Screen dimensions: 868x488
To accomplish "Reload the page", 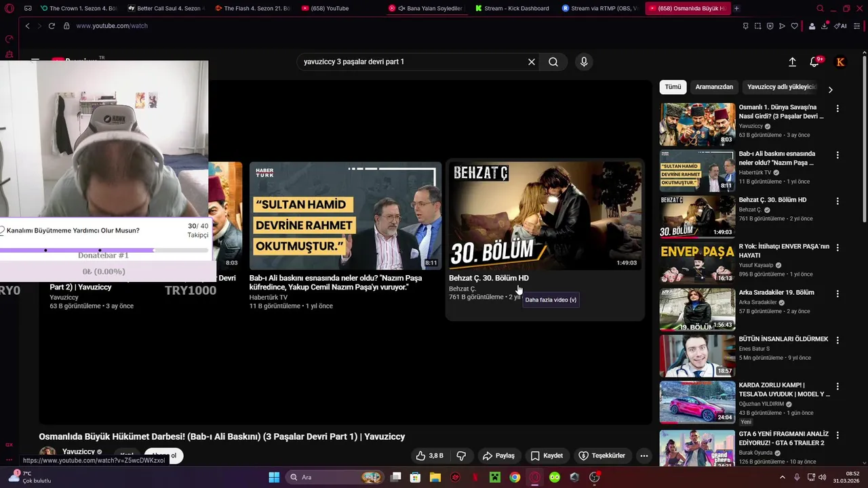I will [x=52, y=26].
